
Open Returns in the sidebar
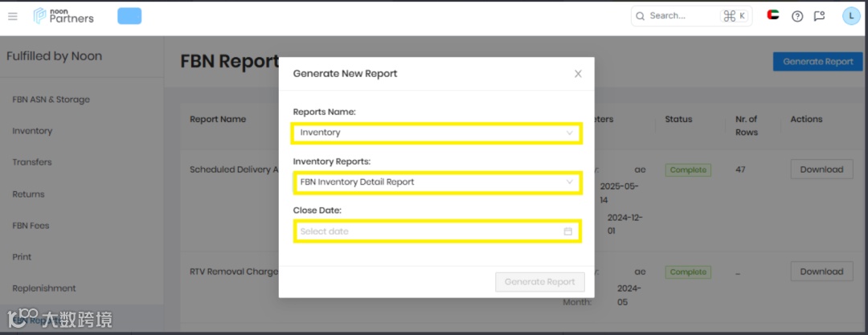tap(28, 194)
